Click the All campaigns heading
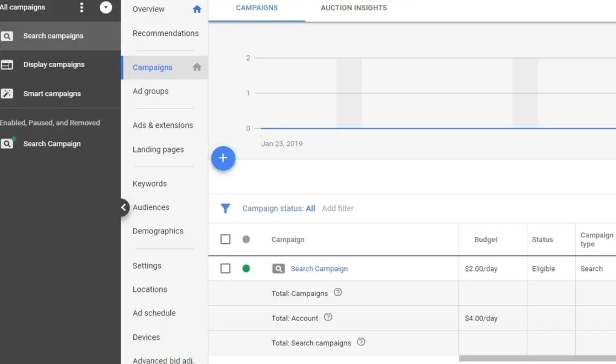The height and width of the screenshot is (364, 616). [x=23, y=7]
